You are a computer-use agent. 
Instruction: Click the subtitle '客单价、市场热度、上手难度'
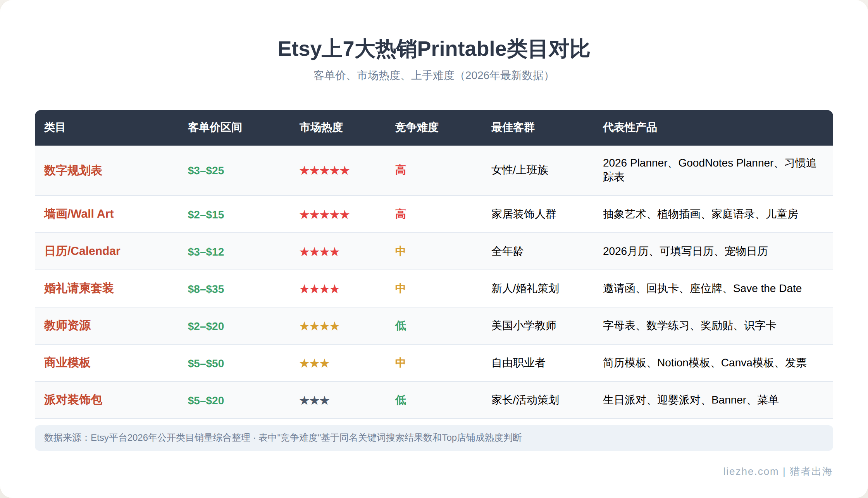click(384, 76)
